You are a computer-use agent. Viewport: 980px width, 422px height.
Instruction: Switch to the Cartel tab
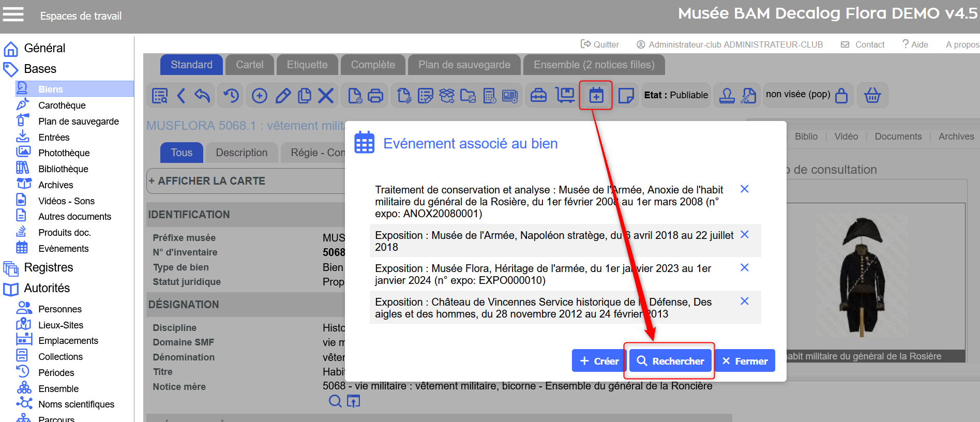tap(249, 65)
